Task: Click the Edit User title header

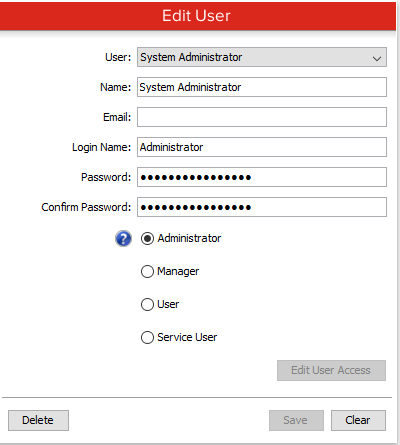Action: click(x=197, y=16)
